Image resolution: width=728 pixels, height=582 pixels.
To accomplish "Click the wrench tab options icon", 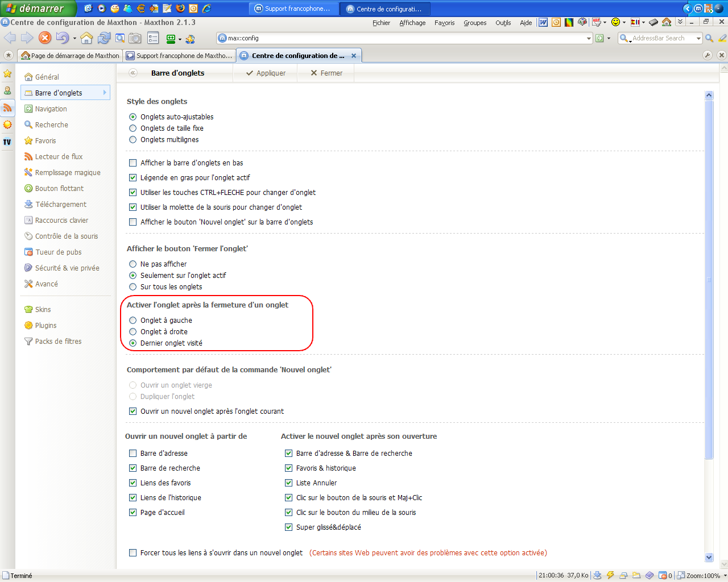I will 708,55.
